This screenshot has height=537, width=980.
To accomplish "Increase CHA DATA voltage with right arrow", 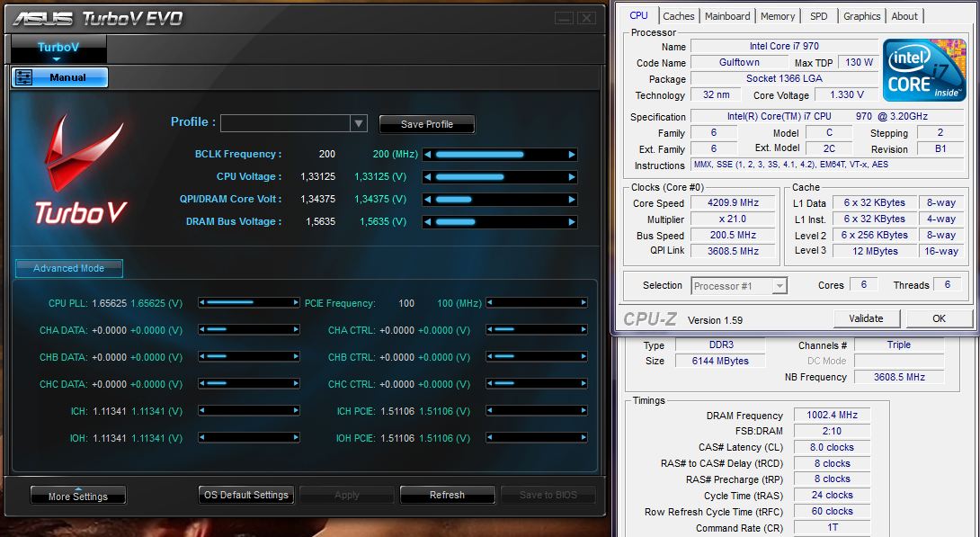I will (296, 329).
